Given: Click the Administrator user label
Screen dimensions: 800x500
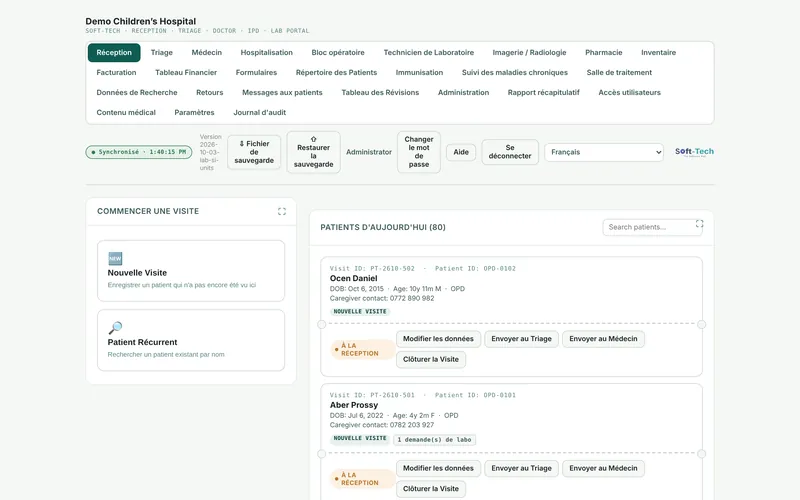Looking at the screenshot, I should [369, 152].
